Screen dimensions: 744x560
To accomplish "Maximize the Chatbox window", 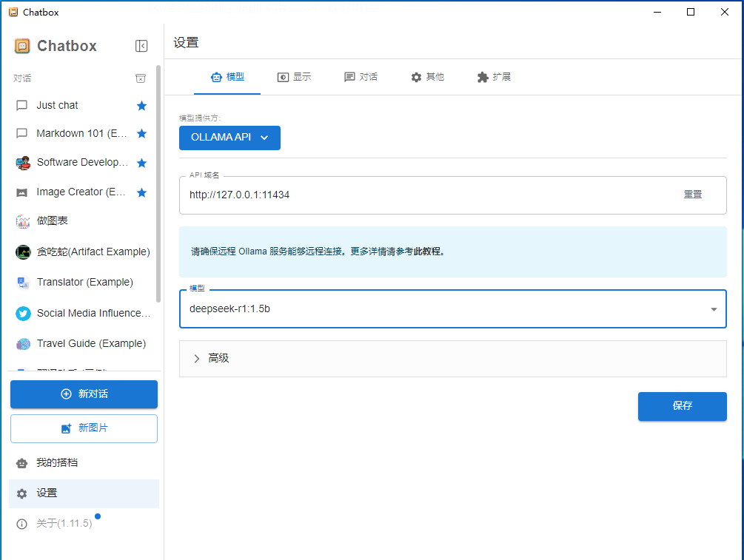I will pyautogui.click(x=691, y=12).
